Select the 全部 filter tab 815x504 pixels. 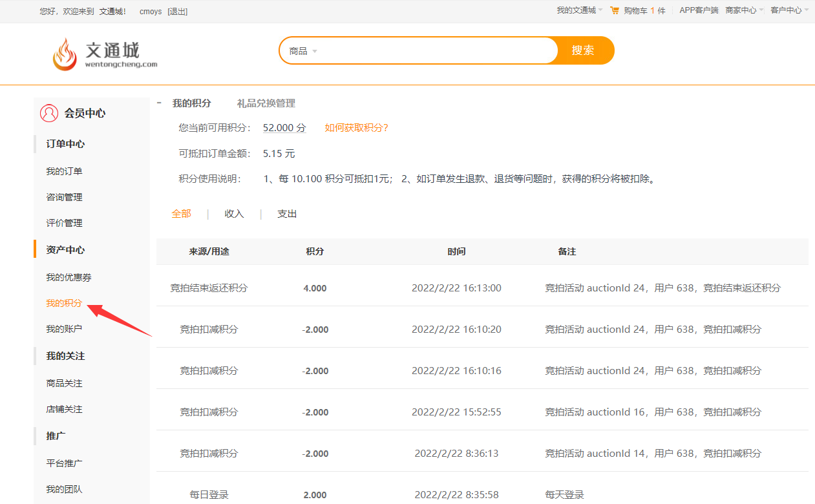[x=181, y=214]
